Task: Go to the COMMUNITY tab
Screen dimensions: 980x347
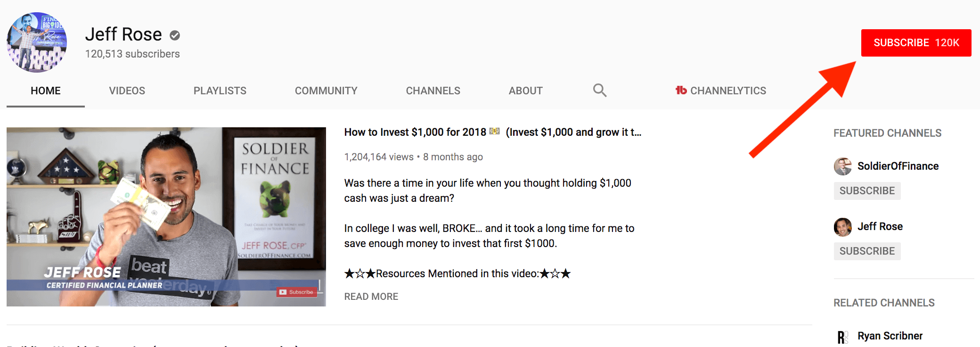Action: (326, 91)
